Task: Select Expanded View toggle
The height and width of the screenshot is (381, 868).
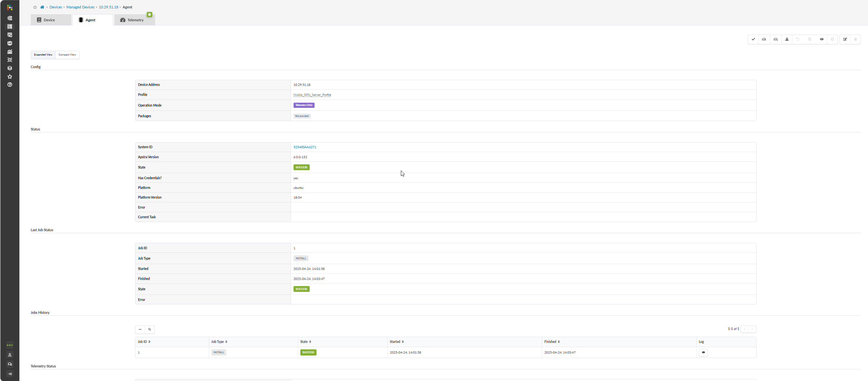Action: point(43,55)
